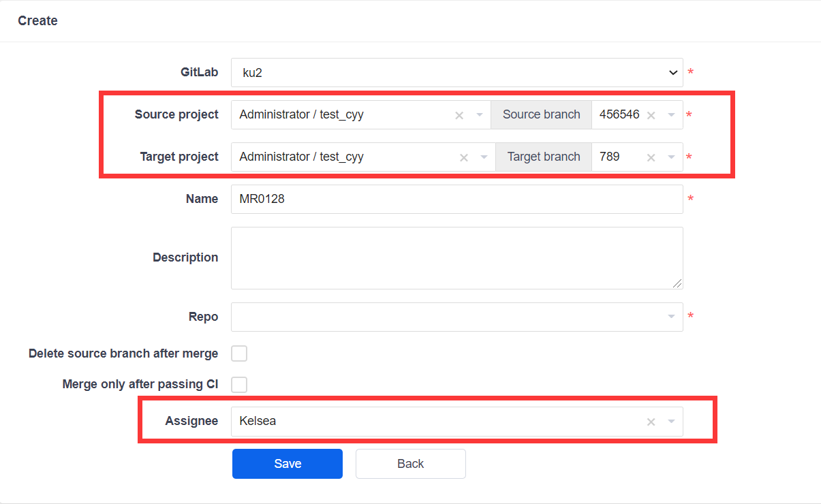This screenshot has height=504, width=821.
Task: Clear the Target branch value 789
Action: coord(651,157)
